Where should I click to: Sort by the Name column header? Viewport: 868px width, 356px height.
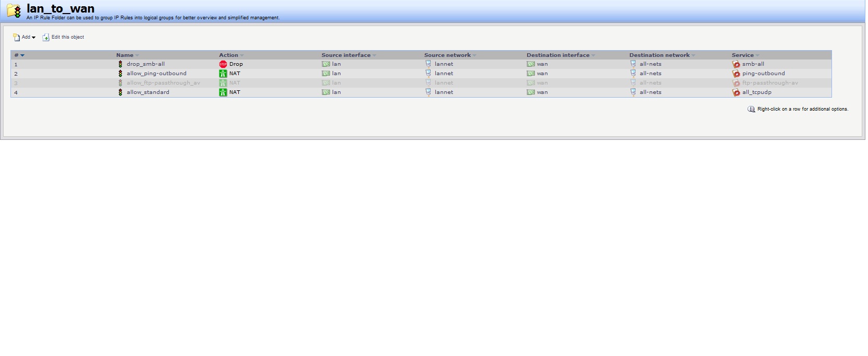(x=125, y=55)
